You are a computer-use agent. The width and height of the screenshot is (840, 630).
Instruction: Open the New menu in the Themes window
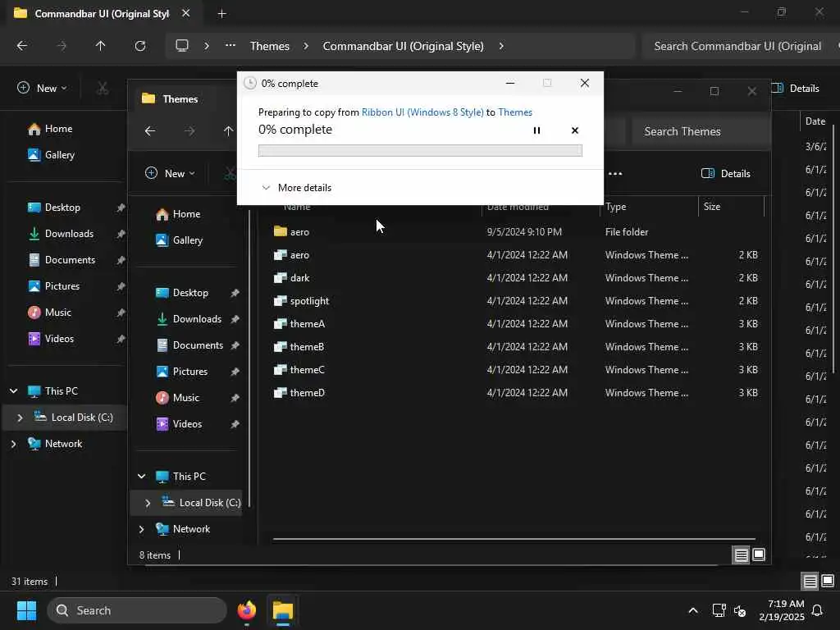point(170,173)
